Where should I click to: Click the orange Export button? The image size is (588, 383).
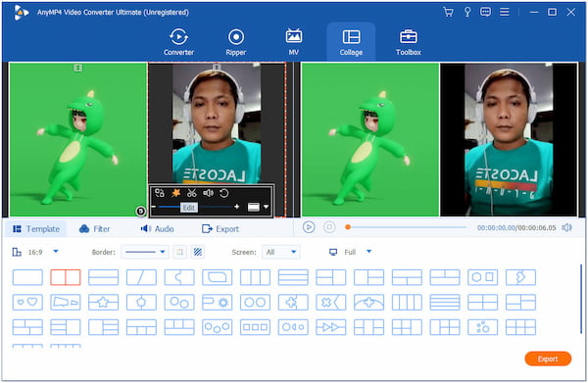click(x=548, y=359)
